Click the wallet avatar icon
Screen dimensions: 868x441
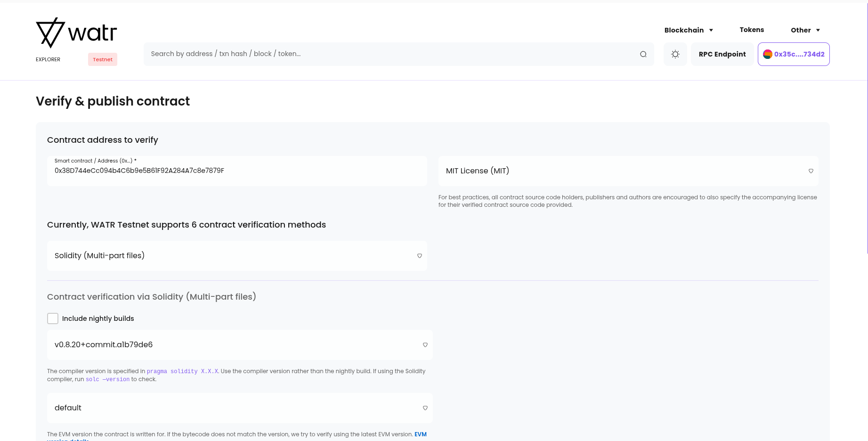(x=767, y=54)
